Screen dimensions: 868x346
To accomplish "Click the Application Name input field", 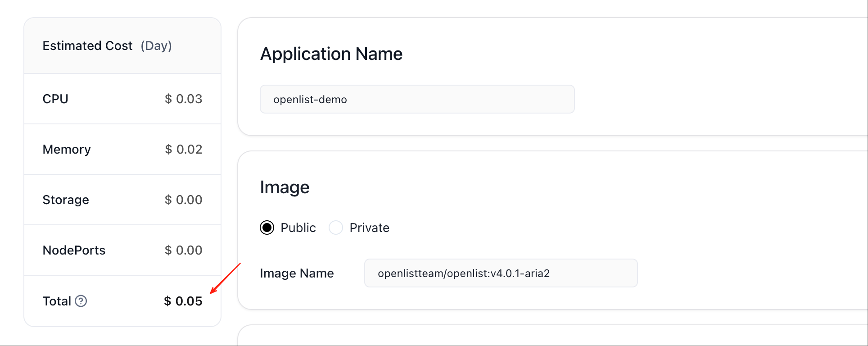I will click(x=417, y=99).
